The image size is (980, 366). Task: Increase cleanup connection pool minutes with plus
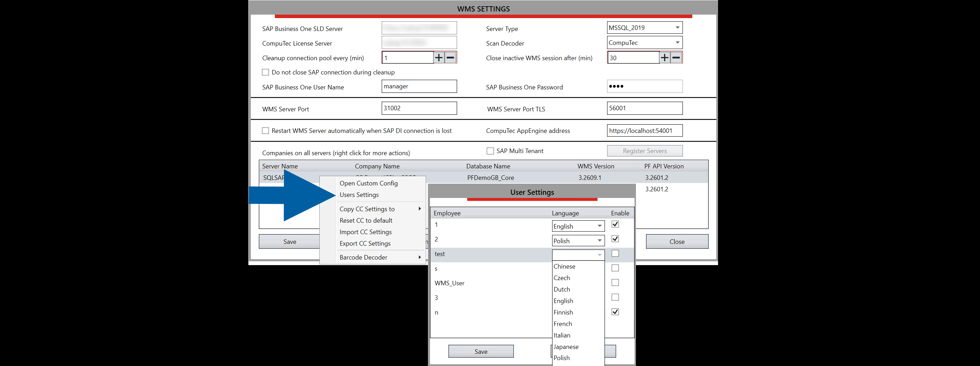439,58
